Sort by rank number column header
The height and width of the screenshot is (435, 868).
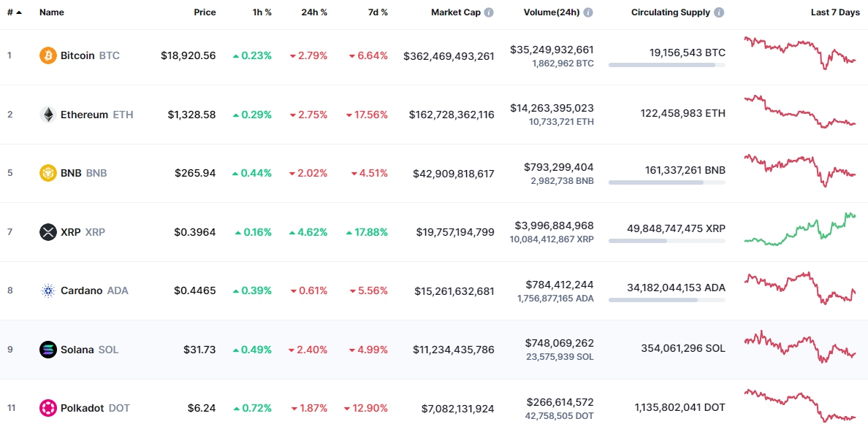click(15, 12)
